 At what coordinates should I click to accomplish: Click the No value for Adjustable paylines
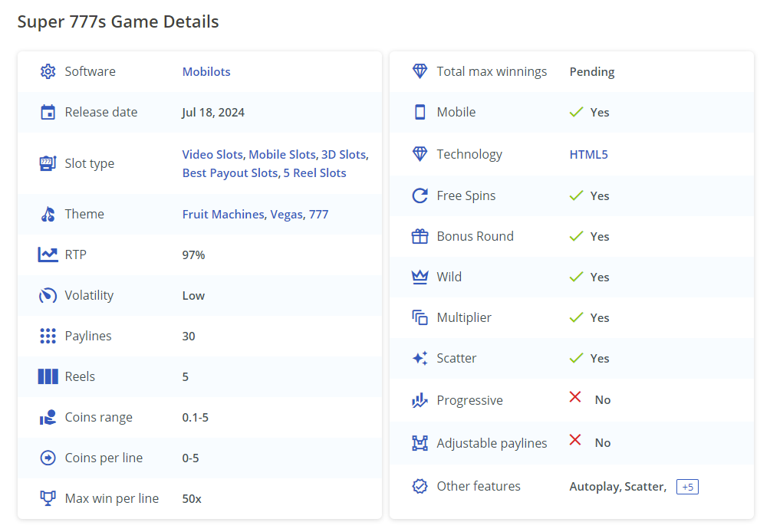click(603, 443)
